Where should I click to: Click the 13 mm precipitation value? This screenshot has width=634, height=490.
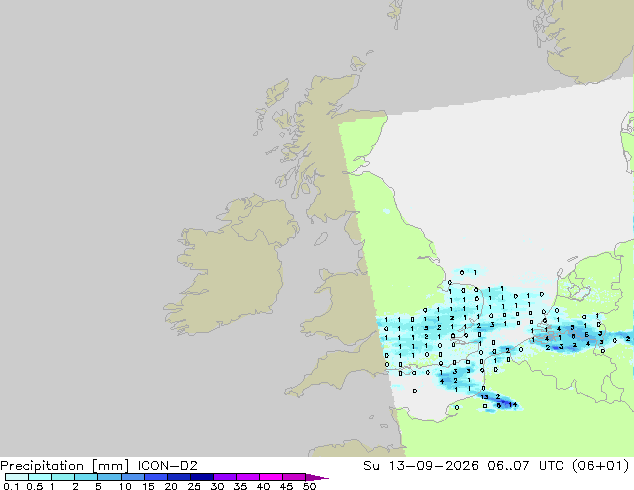pos(484,397)
